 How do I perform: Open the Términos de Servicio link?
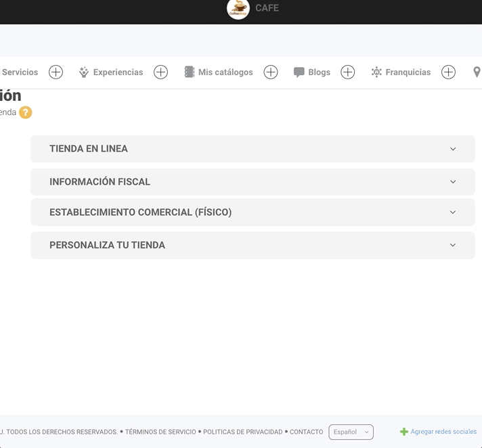tap(160, 432)
